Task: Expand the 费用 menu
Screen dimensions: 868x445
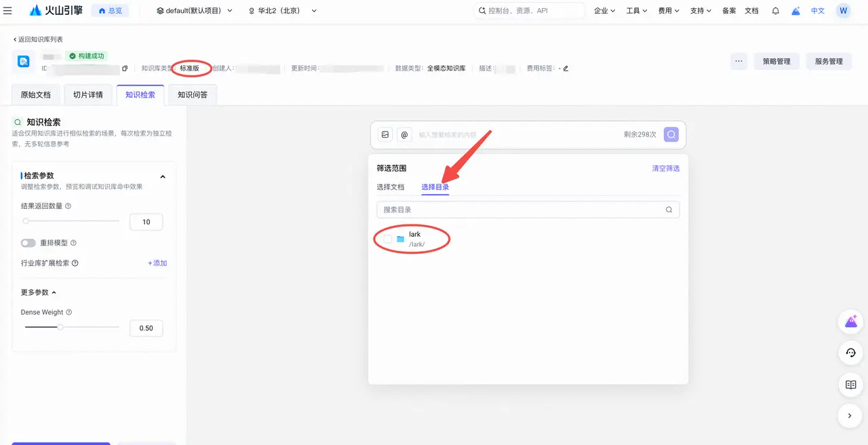Action: 669,11
